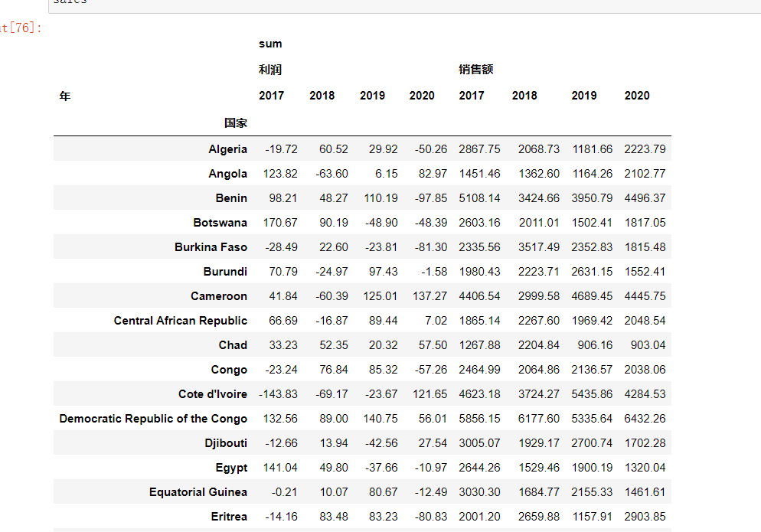Click the Algeria row label

227,149
